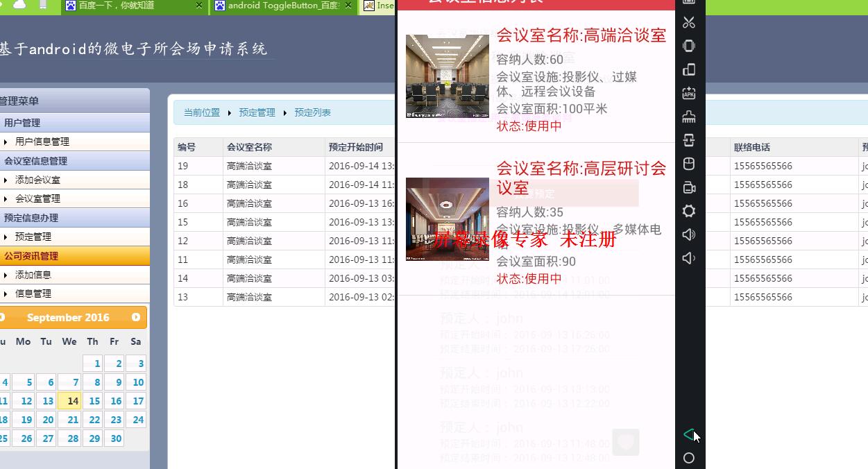Open emulator settings gear icon
Image resolution: width=868 pixels, height=469 pixels.
coord(689,211)
